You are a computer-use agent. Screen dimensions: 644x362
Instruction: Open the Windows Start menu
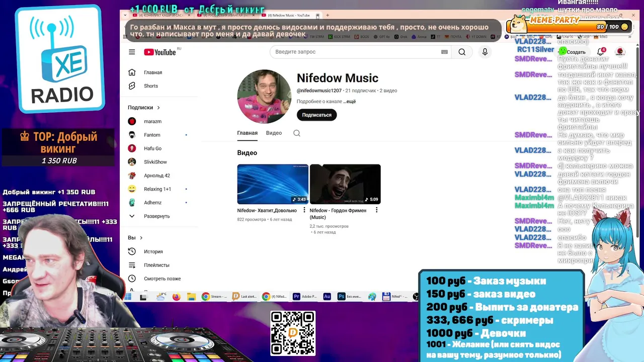pyautogui.click(x=128, y=297)
